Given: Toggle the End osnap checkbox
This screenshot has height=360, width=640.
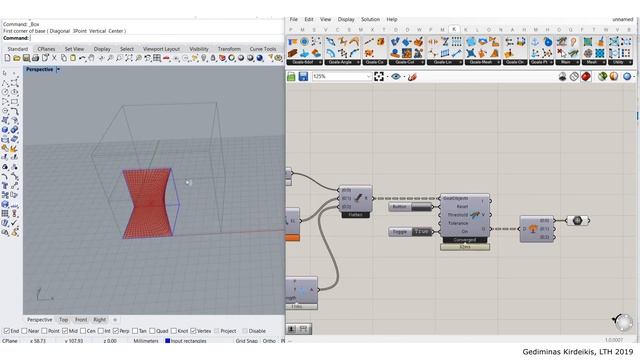Looking at the screenshot, I should click(7, 331).
